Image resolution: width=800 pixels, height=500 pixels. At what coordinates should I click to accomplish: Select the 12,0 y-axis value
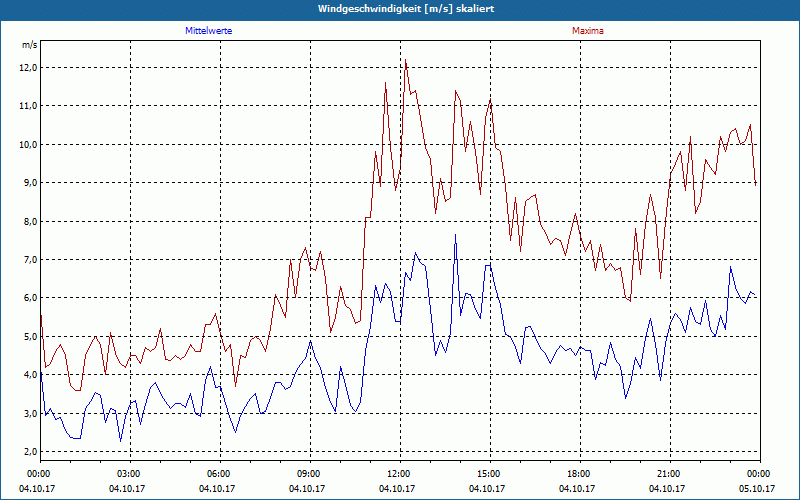click(29, 68)
